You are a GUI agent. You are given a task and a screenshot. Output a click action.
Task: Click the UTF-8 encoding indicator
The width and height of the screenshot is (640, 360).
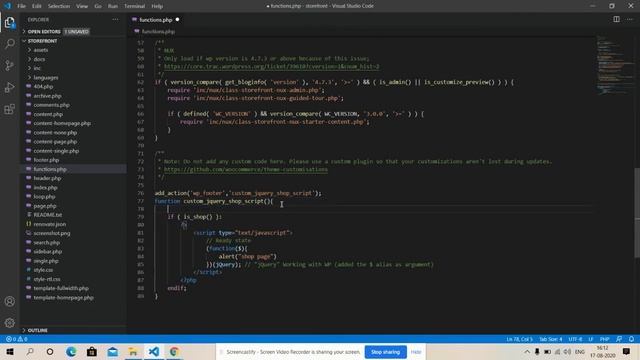576,339
